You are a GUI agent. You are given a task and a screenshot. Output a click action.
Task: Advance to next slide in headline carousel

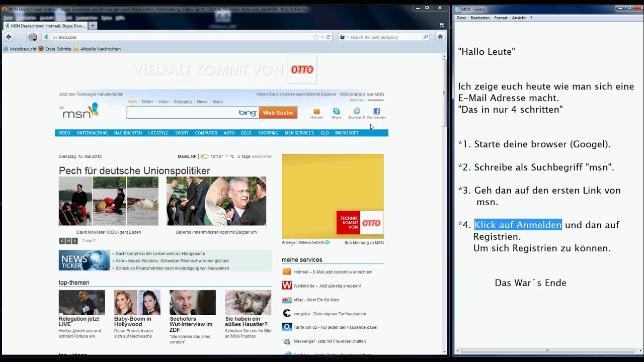click(x=75, y=241)
